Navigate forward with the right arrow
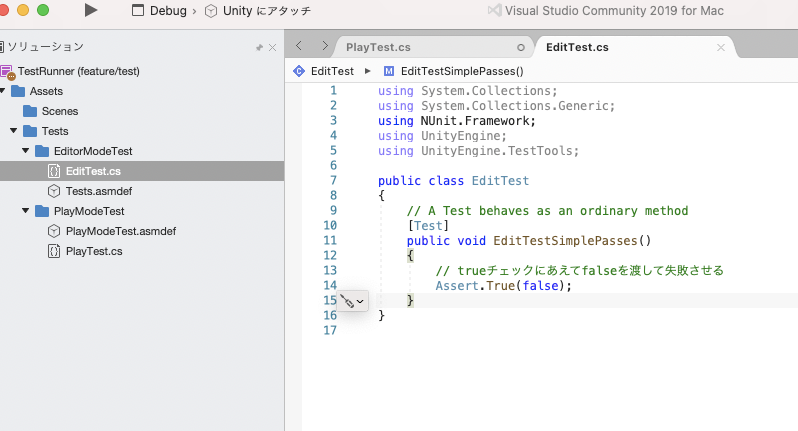The width and height of the screenshot is (798, 431). pos(325,46)
